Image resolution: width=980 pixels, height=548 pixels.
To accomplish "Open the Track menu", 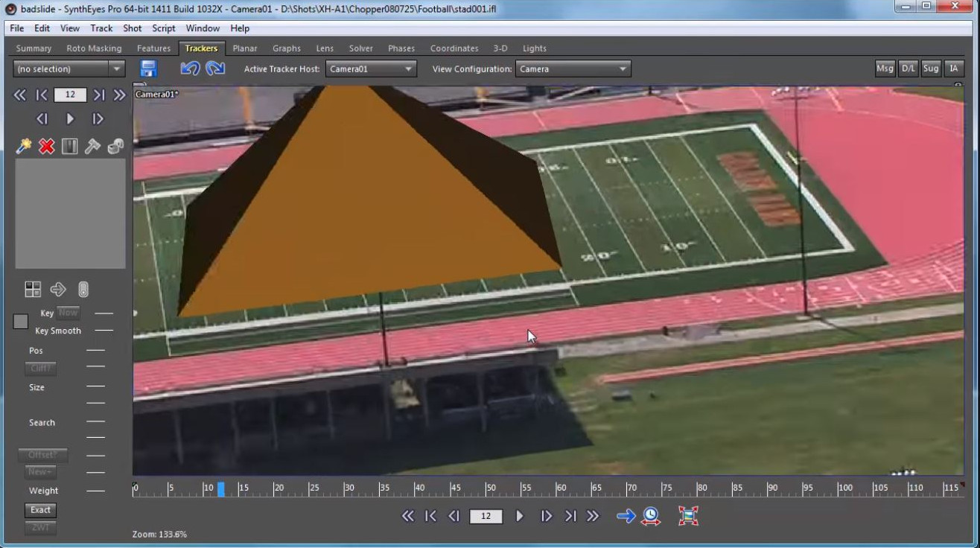I will (x=101, y=28).
